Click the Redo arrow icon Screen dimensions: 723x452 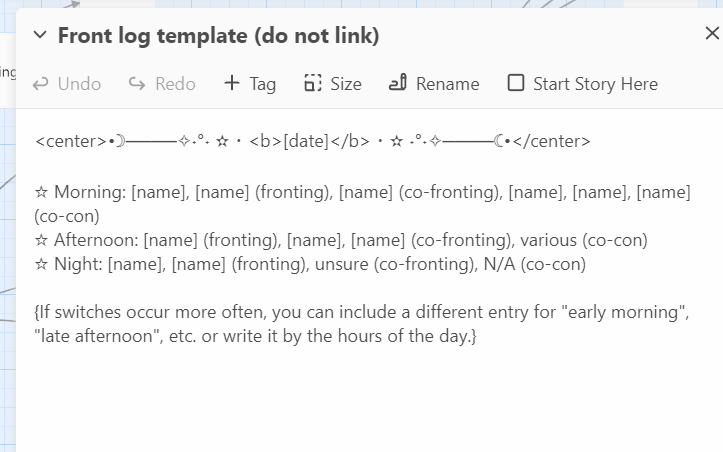137,84
